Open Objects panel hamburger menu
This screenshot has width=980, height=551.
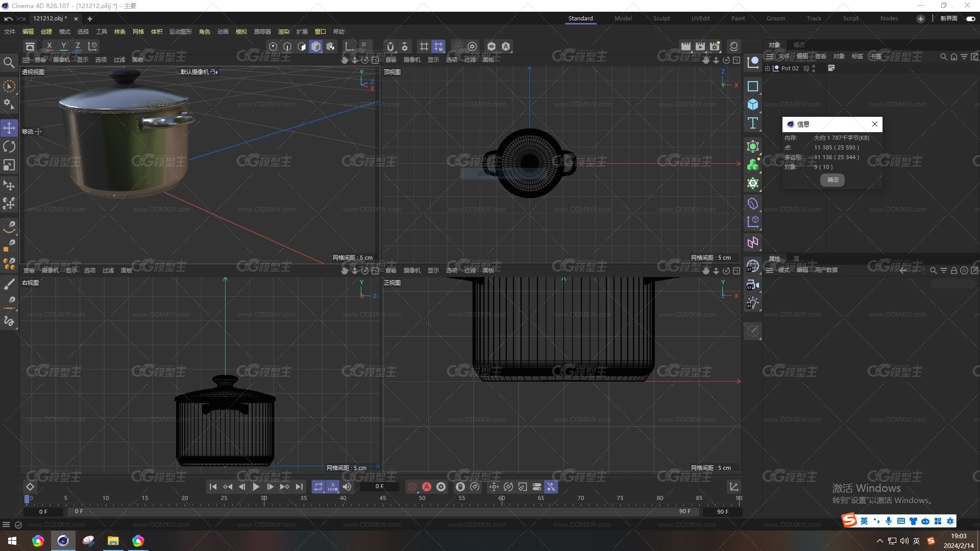pos(770,57)
